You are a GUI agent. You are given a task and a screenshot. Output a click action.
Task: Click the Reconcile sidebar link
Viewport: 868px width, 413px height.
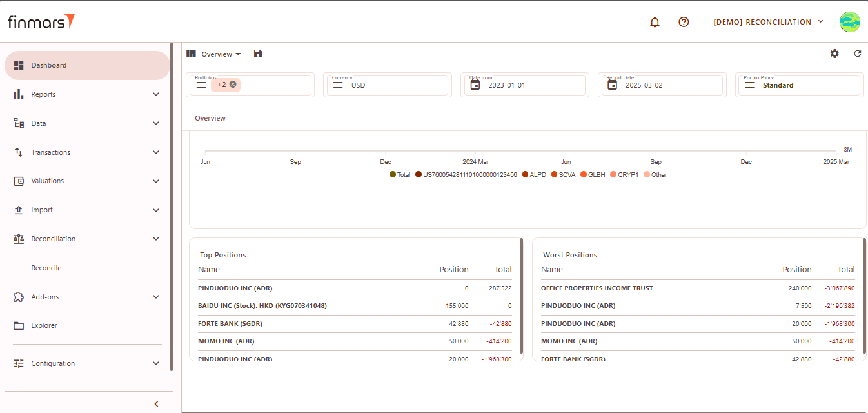(46, 268)
